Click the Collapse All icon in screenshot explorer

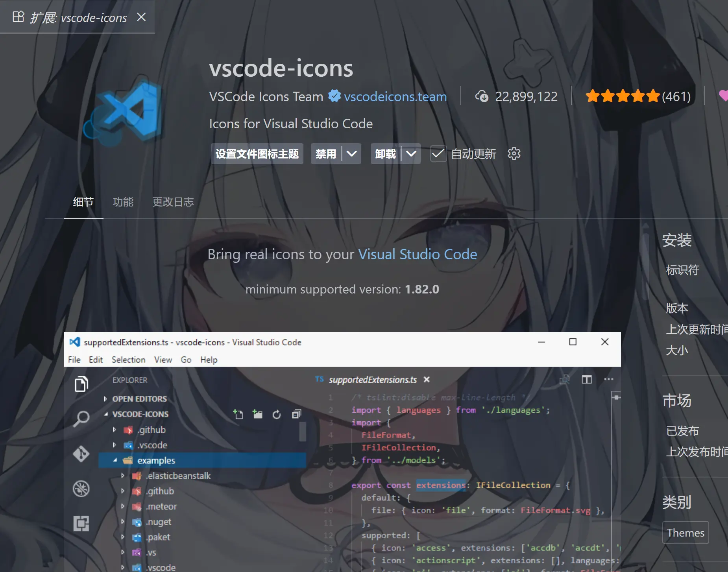pos(297,414)
